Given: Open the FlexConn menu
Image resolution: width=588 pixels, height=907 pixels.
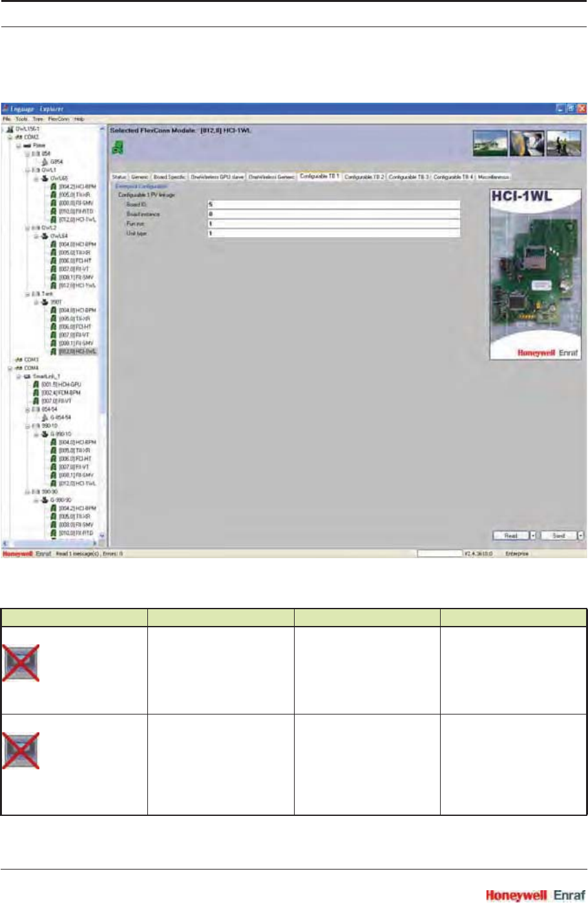Looking at the screenshot, I should click(x=59, y=120).
